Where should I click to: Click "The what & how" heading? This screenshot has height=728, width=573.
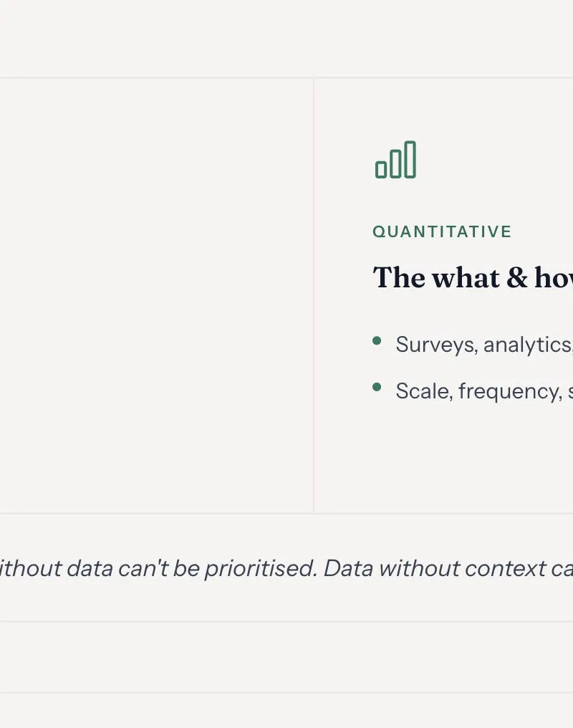(473, 277)
